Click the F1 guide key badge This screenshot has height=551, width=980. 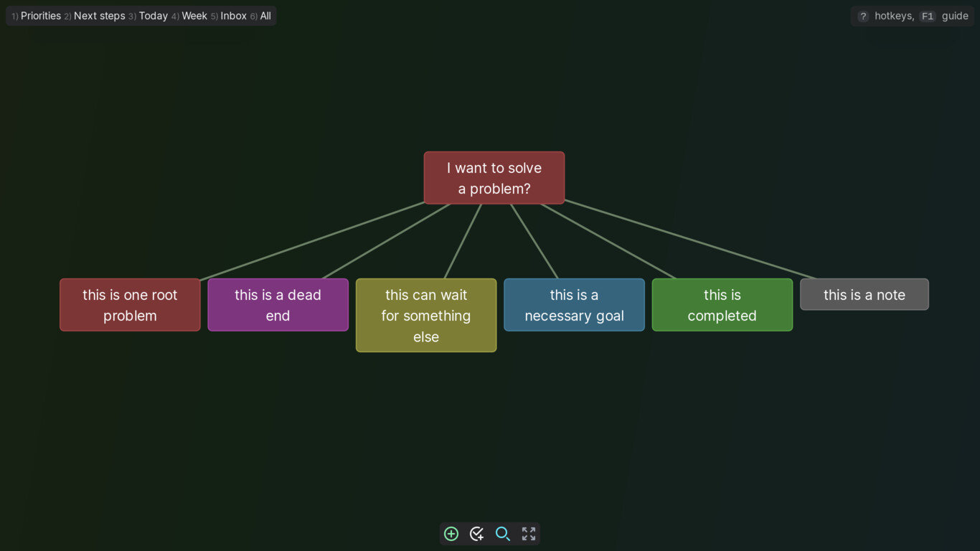pos(928,16)
